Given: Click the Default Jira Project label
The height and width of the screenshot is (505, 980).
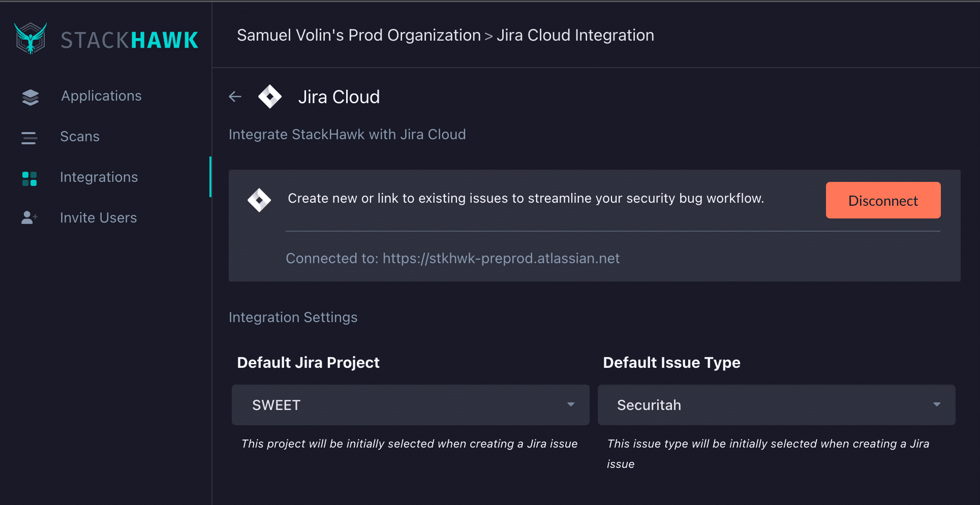Looking at the screenshot, I should click(x=309, y=363).
